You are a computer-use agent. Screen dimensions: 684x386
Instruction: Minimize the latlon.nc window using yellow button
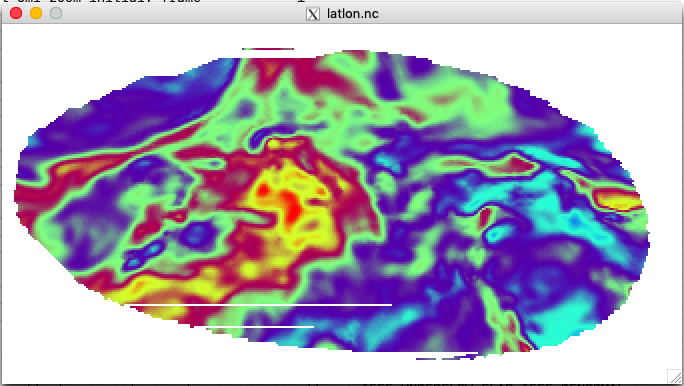click(36, 13)
